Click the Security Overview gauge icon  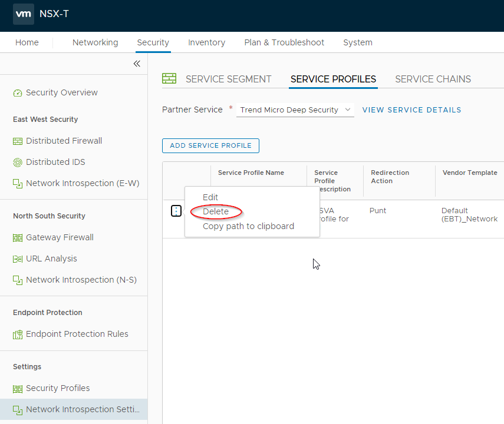[18, 93]
